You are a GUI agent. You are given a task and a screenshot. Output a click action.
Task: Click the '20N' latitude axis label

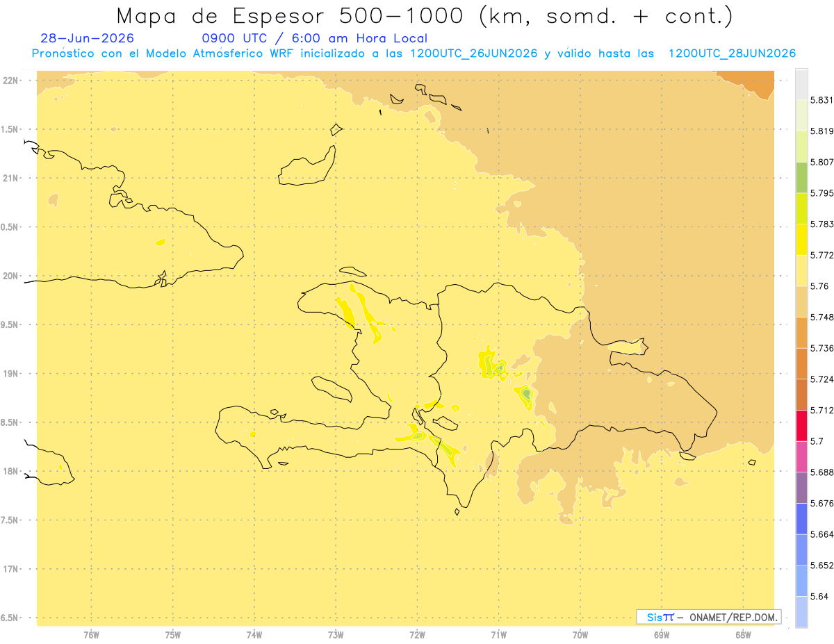10,276
